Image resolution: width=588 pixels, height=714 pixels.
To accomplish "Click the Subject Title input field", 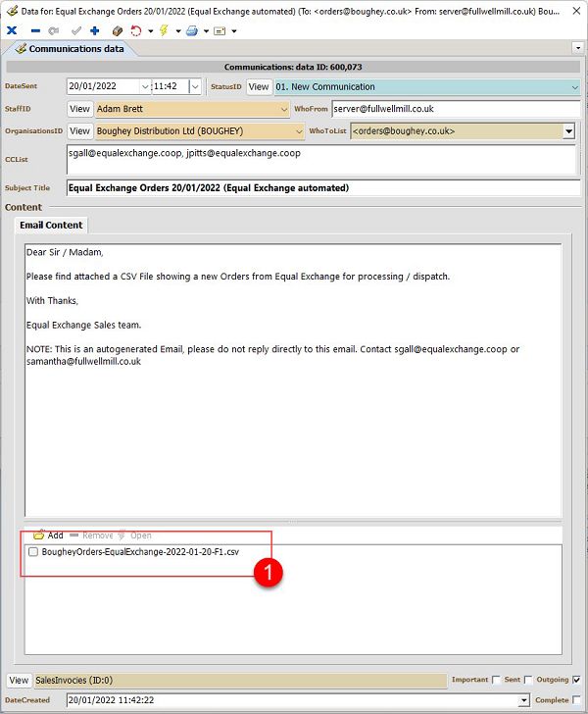I will click(x=323, y=187).
